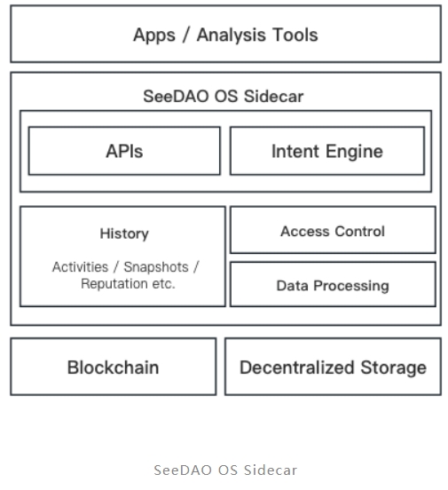Click the word Snapshots in History box
Screen dimensions: 448x490
156,267
